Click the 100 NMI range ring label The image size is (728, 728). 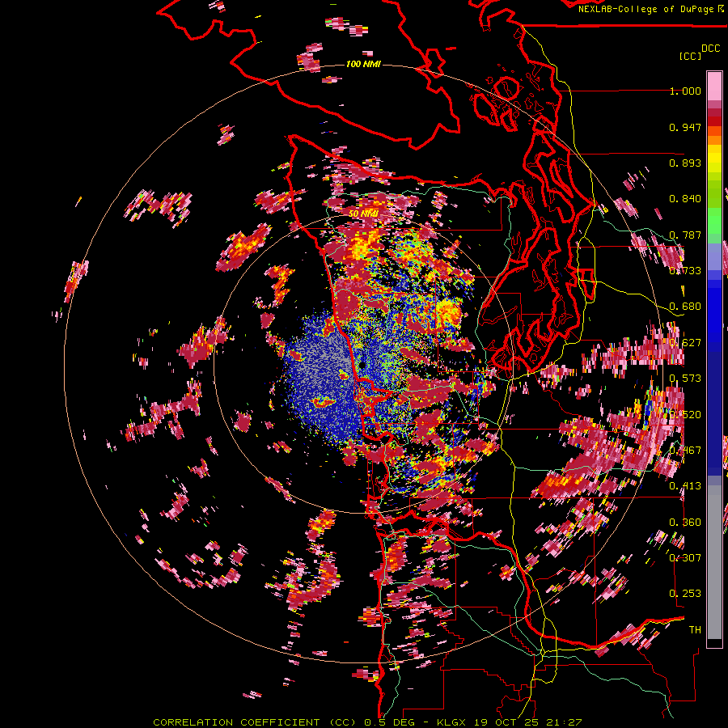coord(363,64)
